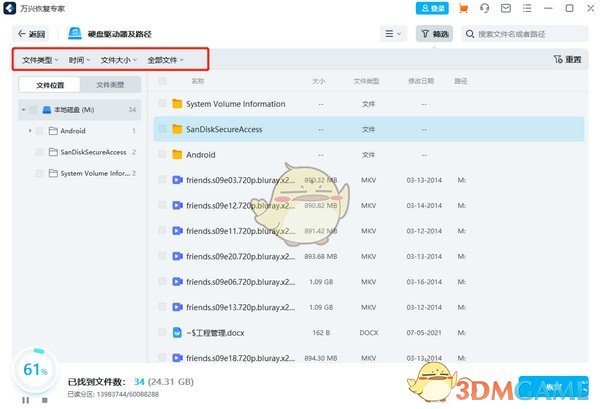The height and width of the screenshot is (409, 600).
Task: Click the 61% scan progress circle
Action: [x=35, y=370]
